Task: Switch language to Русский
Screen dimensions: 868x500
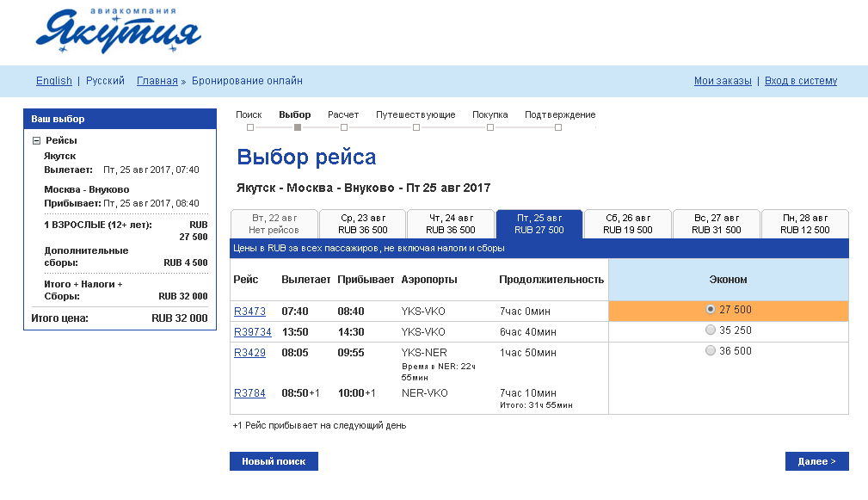Action: coord(105,81)
